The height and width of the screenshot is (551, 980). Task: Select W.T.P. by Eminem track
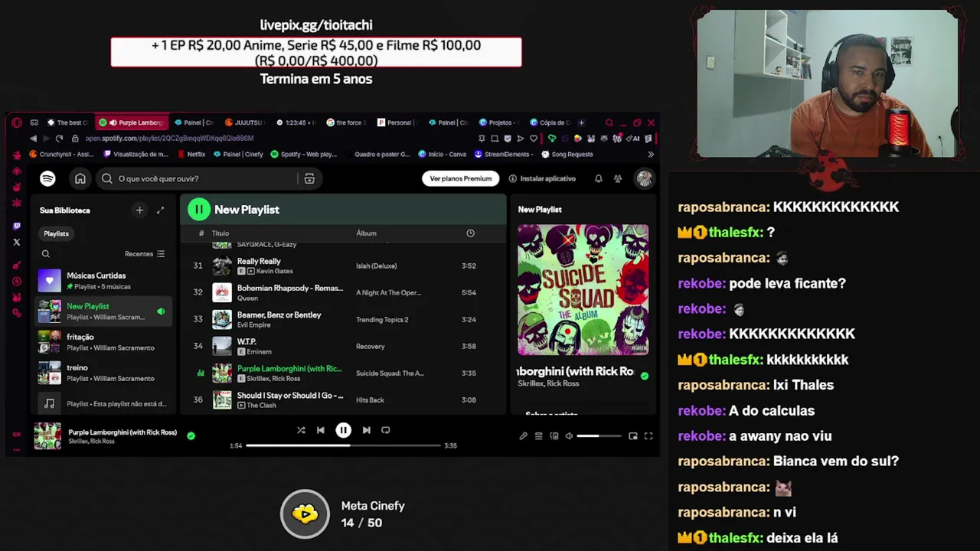(x=343, y=346)
